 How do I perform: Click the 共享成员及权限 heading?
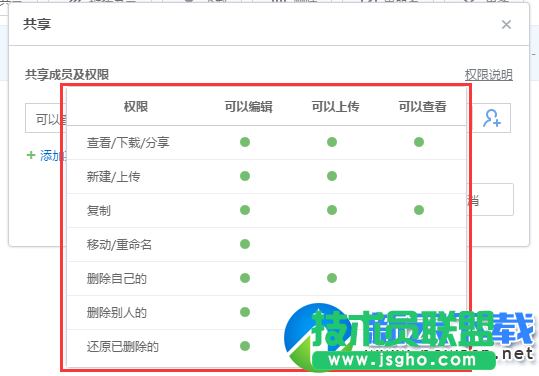tap(67, 75)
